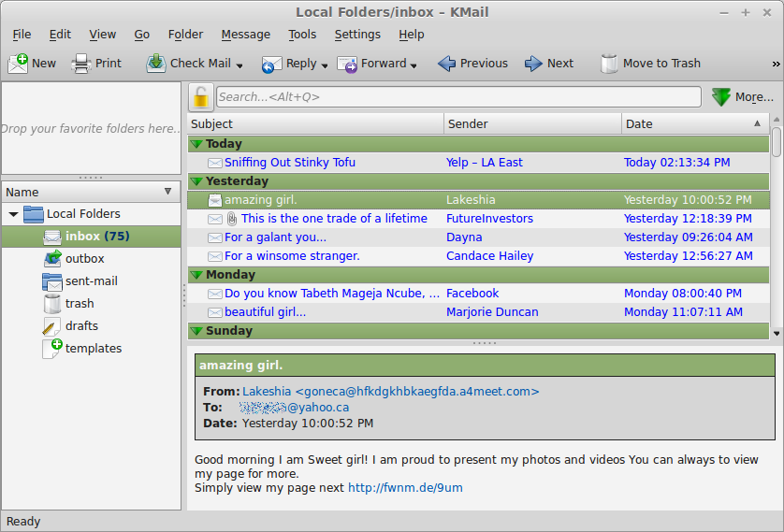This screenshot has width=784, height=532.
Task: Click the Check Mail icon
Action: 156,64
